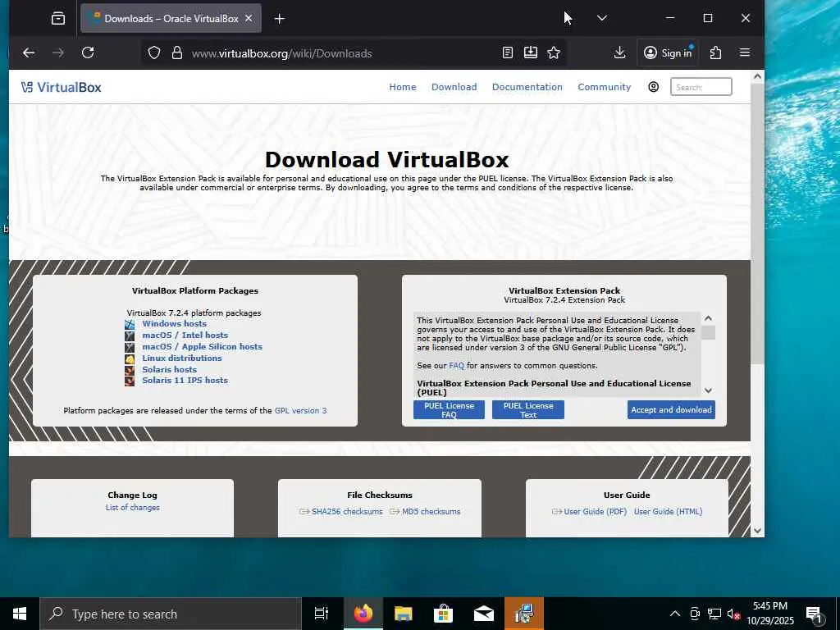Open the Home navigation item

[x=402, y=87]
